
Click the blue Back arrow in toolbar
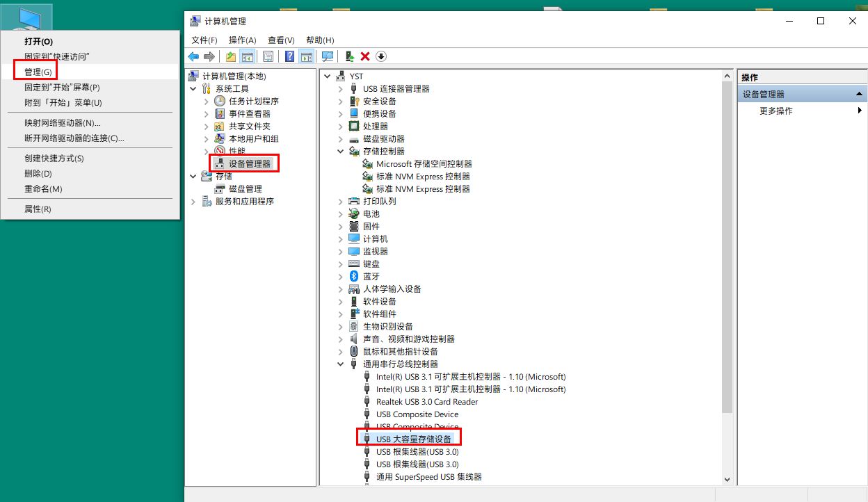tap(193, 56)
